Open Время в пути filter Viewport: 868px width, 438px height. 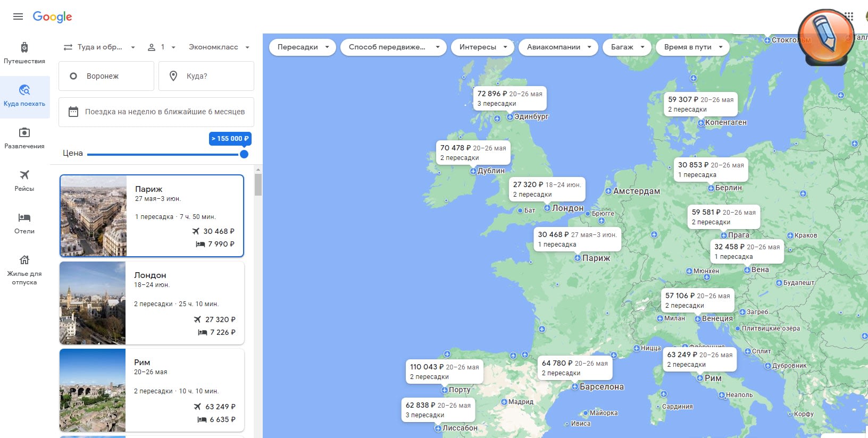pyautogui.click(x=692, y=47)
